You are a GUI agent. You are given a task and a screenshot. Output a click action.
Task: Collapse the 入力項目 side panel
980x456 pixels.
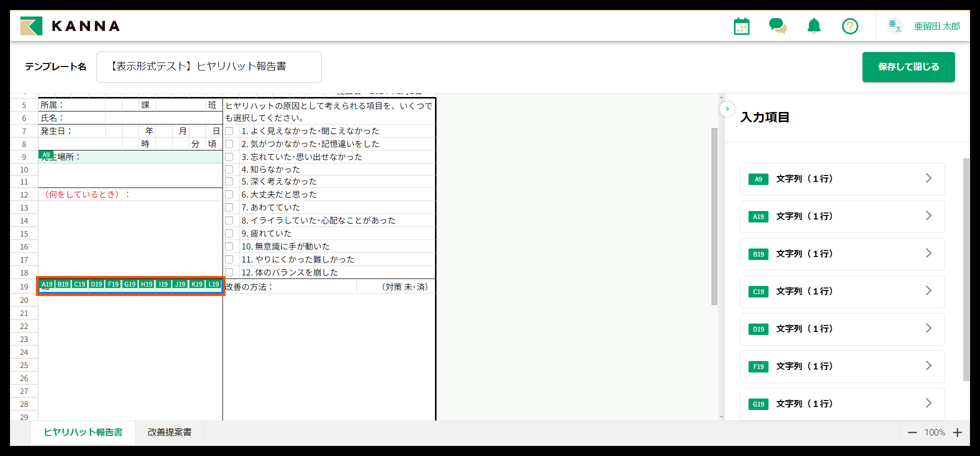pos(727,108)
